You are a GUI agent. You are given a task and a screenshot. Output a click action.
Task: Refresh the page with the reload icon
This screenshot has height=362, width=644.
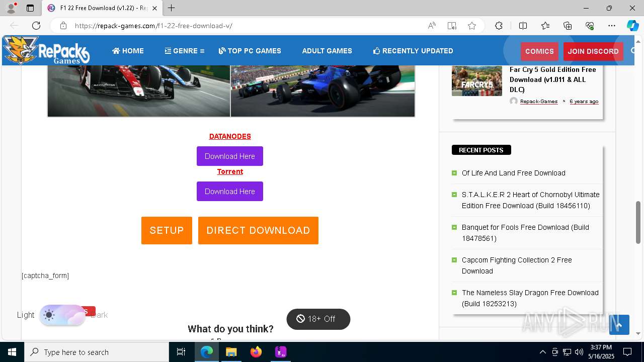click(36, 26)
